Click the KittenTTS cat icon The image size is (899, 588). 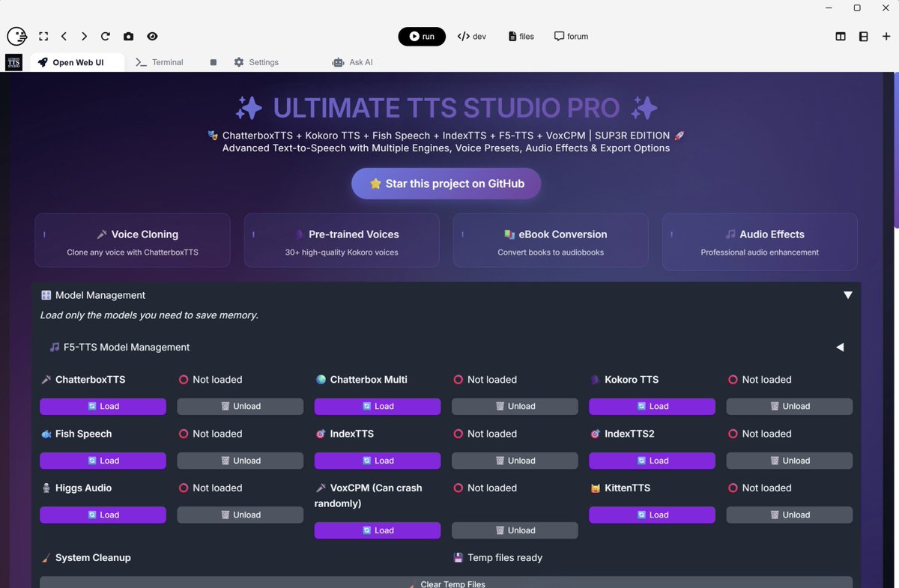point(596,488)
